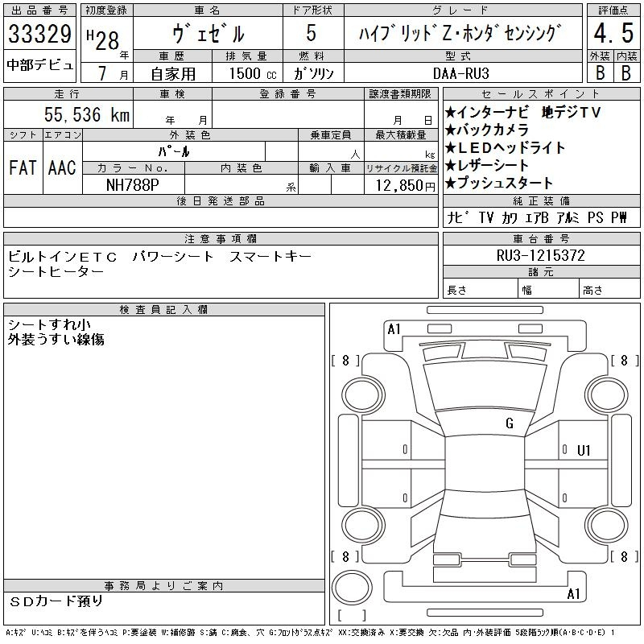
Task: Click the car name ヴェゼル
Action: [208, 33]
